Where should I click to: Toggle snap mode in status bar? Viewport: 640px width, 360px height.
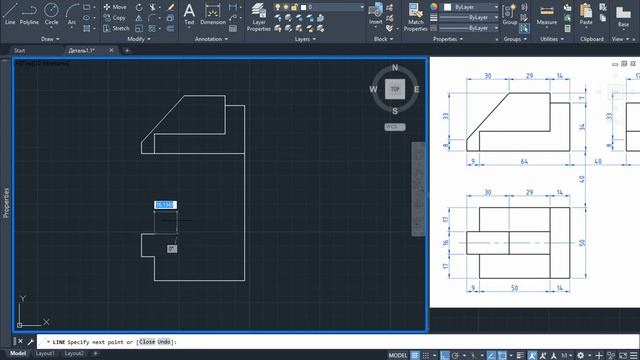[x=426, y=356]
